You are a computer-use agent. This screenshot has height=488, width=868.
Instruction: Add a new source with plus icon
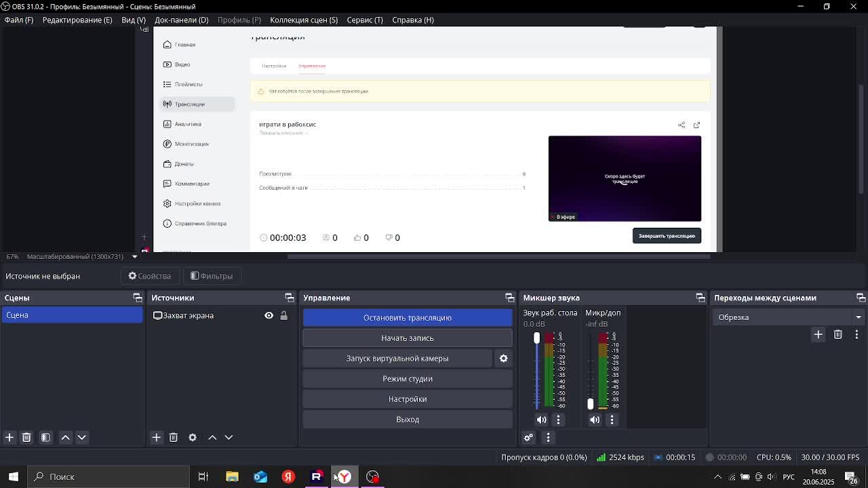(157, 438)
